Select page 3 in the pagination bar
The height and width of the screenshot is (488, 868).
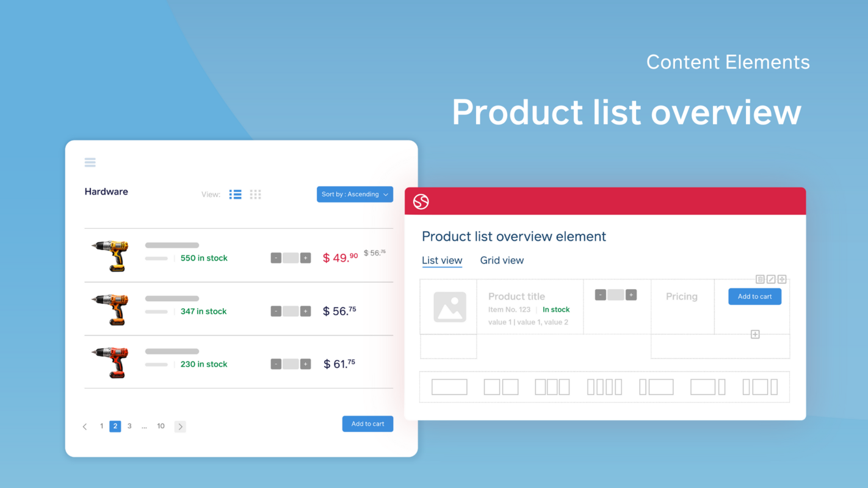click(x=129, y=426)
